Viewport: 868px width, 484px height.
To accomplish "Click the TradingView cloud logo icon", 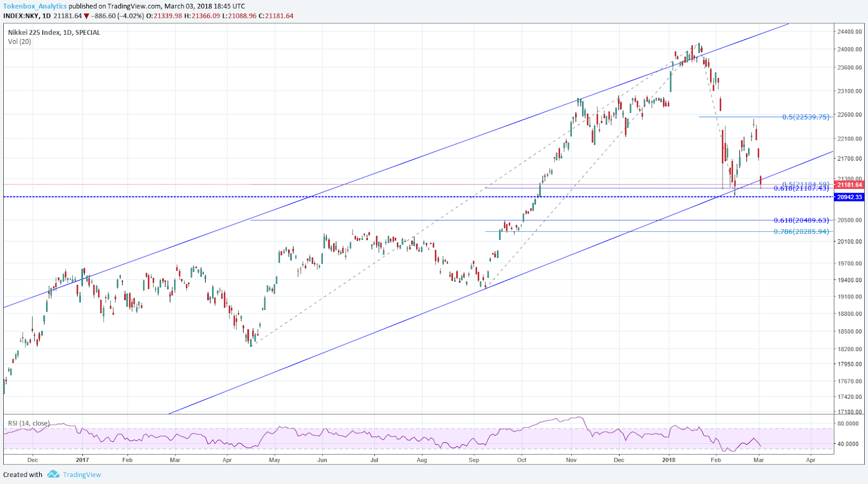I will (53, 474).
